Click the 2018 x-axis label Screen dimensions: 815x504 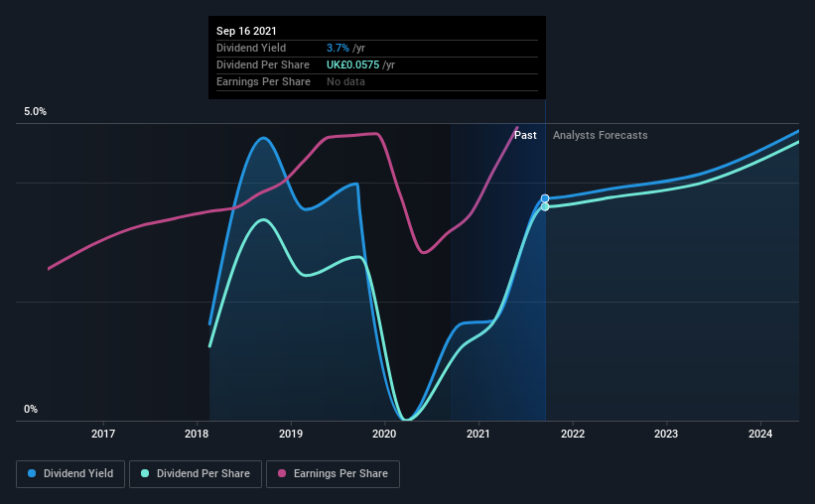pyautogui.click(x=197, y=434)
